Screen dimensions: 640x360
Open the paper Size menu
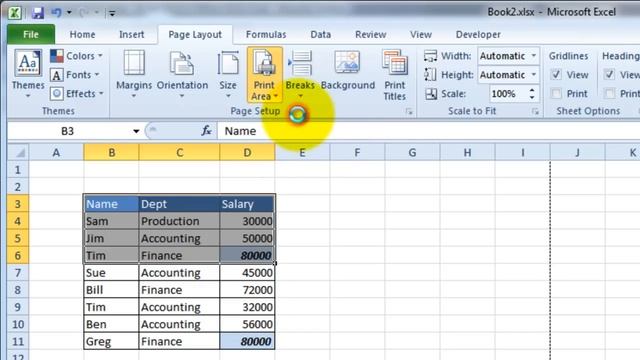(228, 74)
